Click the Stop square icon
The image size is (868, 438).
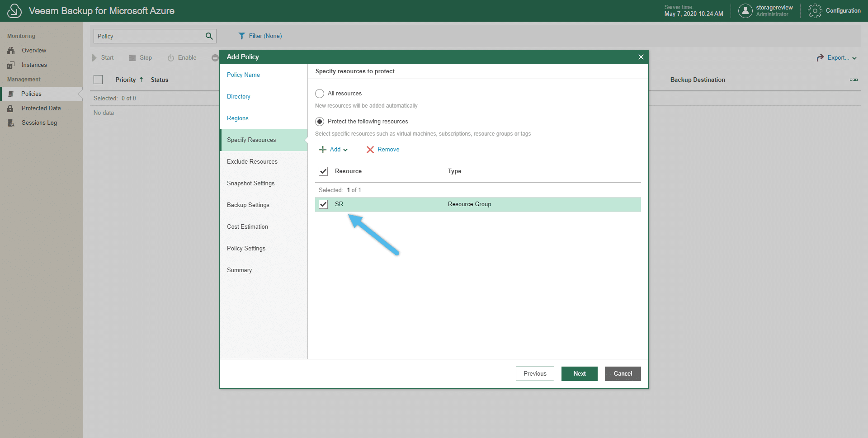[132, 58]
